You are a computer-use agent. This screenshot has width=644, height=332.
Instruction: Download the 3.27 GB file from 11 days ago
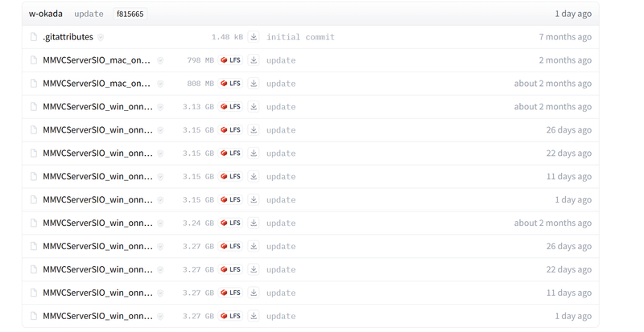coord(254,293)
